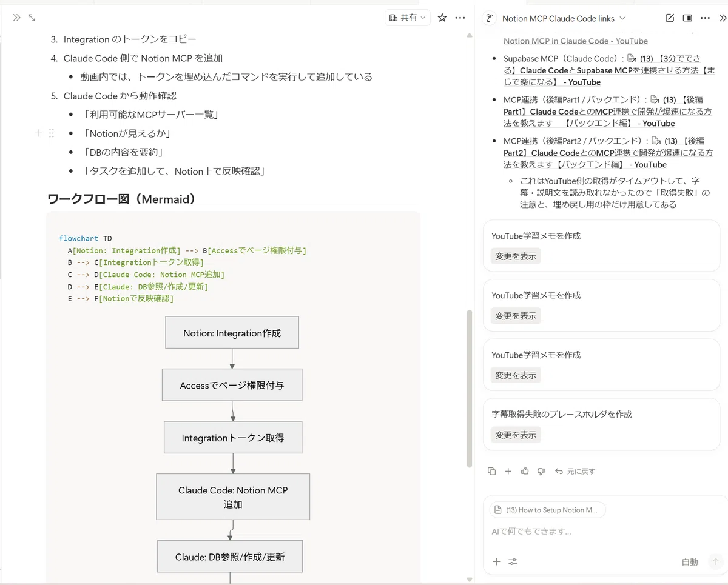Click send arrow button in AI input
This screenshot has height=585, width=728.
coord(715,562)
